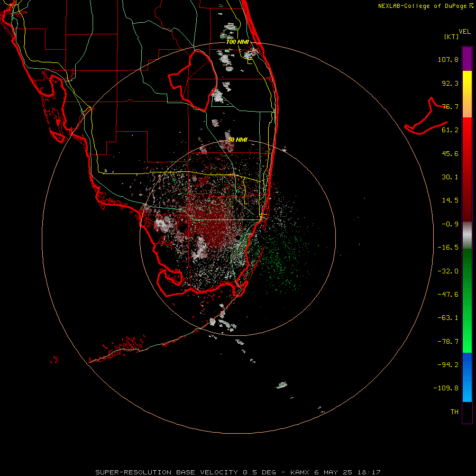Click the TH legend label
The image size is (476, 476).
coord(454,412)
